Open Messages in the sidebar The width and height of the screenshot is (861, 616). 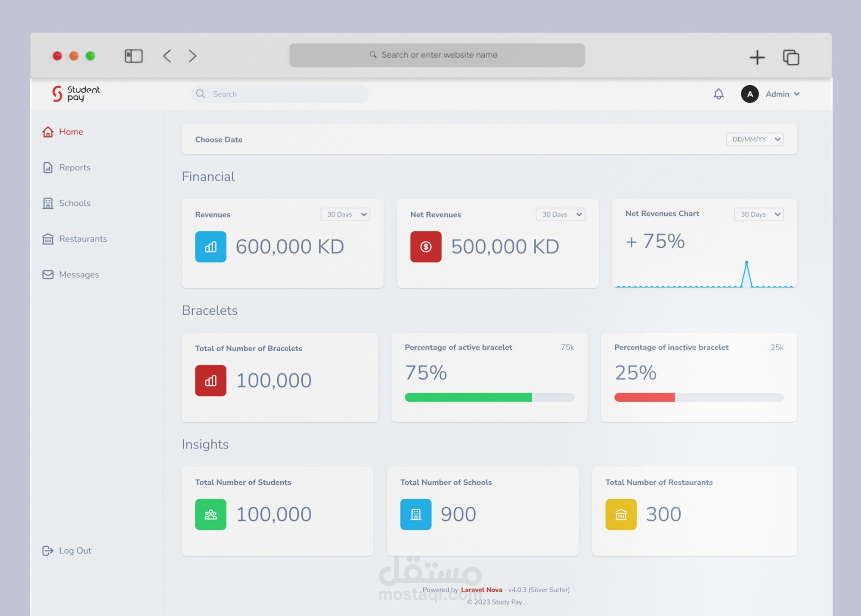click(79, 275)
